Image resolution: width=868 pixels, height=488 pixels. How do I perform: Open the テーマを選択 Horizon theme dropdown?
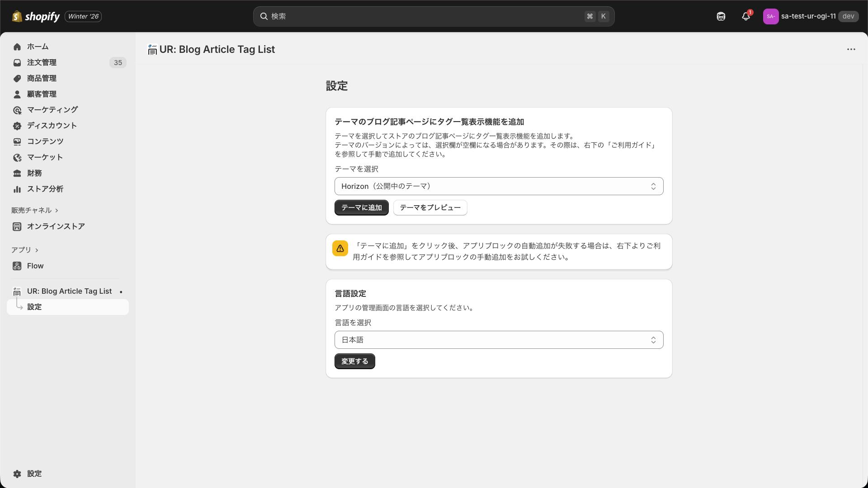499,186
